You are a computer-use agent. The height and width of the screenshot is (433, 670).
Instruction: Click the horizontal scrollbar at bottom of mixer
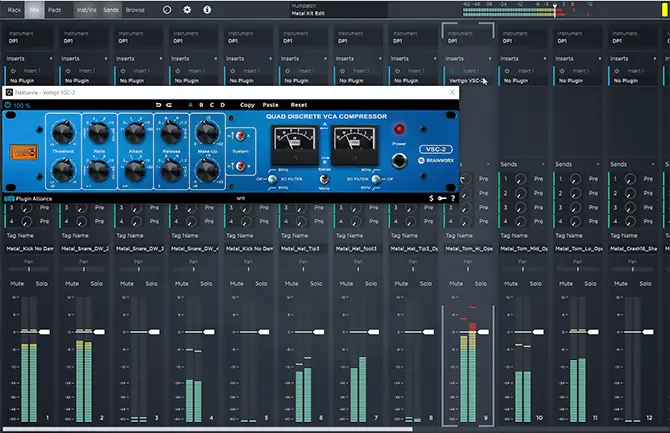[208, 429]
